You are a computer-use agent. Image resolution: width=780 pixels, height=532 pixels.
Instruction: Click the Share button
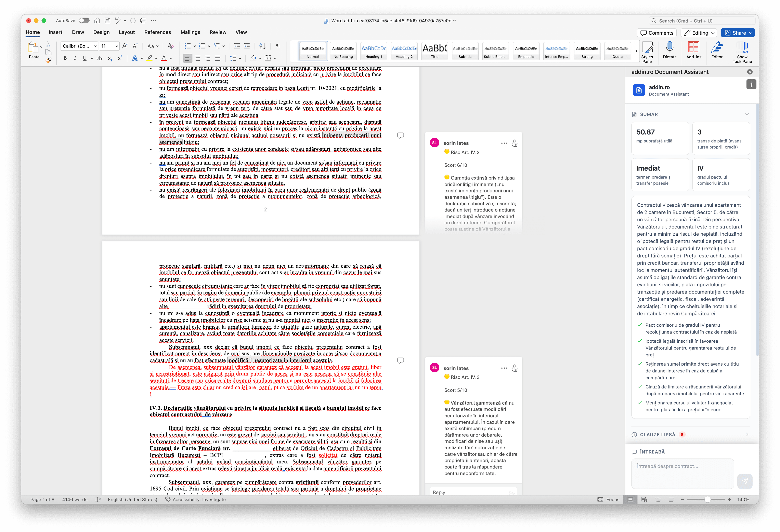737,32
